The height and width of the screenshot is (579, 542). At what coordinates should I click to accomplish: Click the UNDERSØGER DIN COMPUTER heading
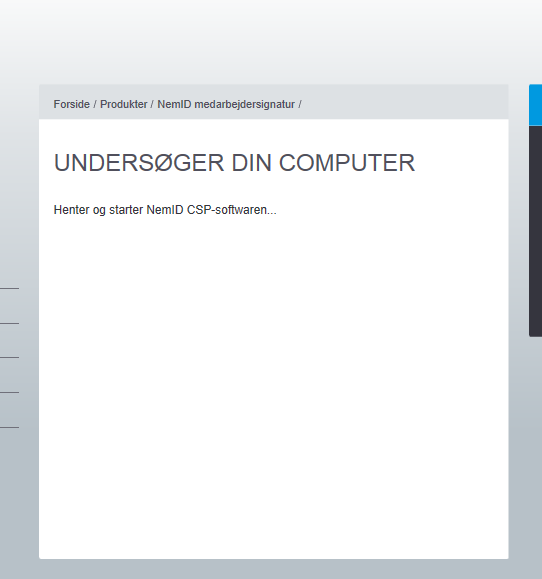tap(234, 163)
